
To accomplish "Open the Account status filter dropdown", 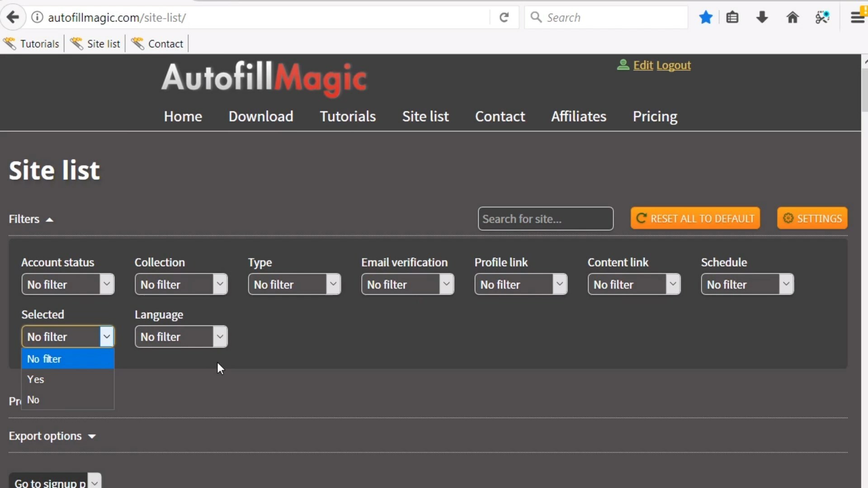I will [x=68, y=284].
